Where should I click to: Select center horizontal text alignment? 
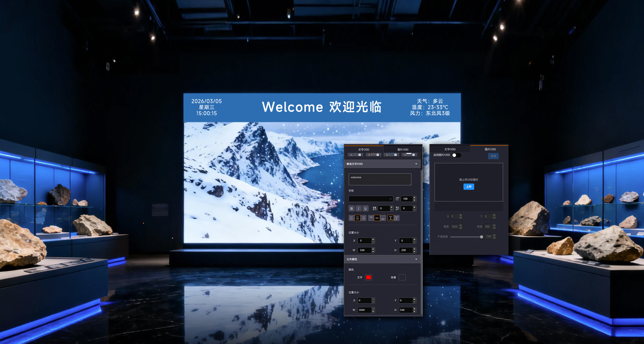click(358, 218)
